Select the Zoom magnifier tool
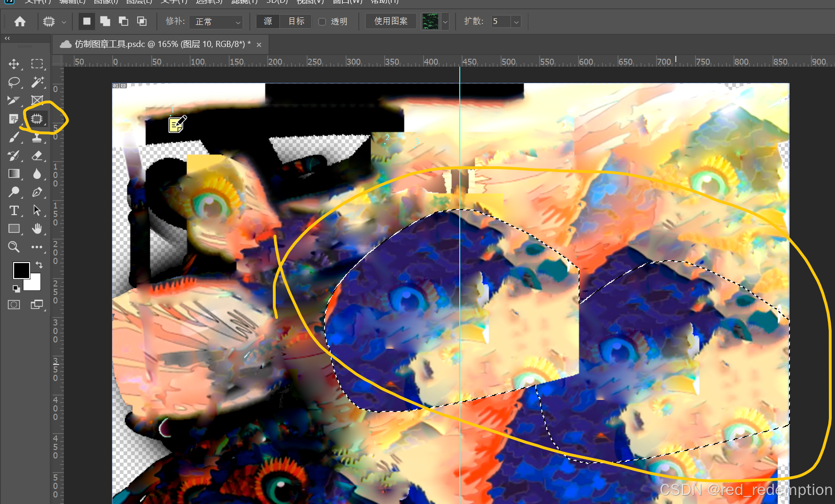 point(14,247)
